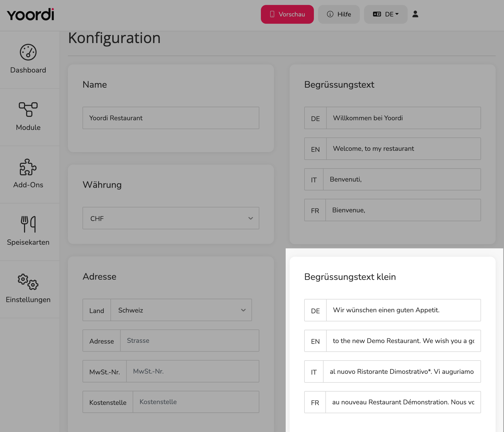Click the user profile icon

415,14
